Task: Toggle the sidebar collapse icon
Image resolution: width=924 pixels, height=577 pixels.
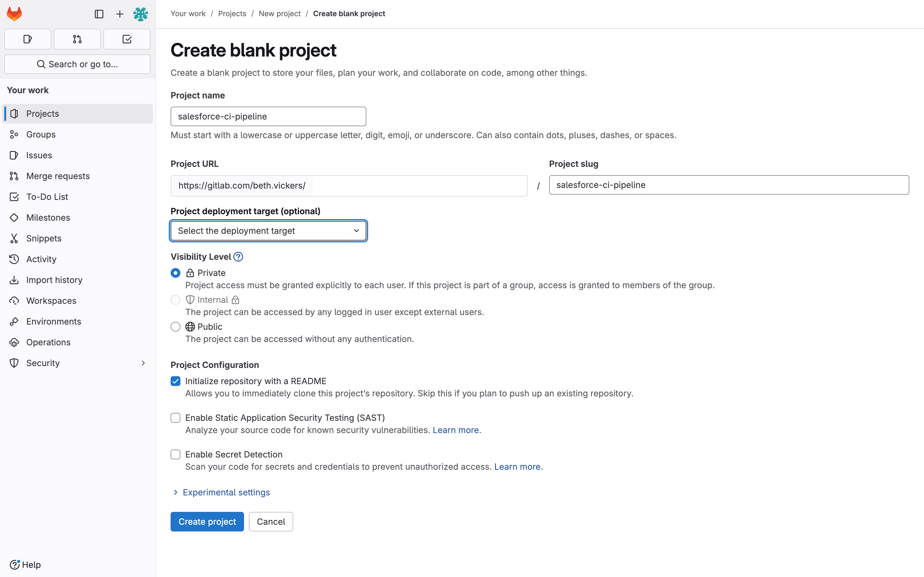Action: [99, 14]
